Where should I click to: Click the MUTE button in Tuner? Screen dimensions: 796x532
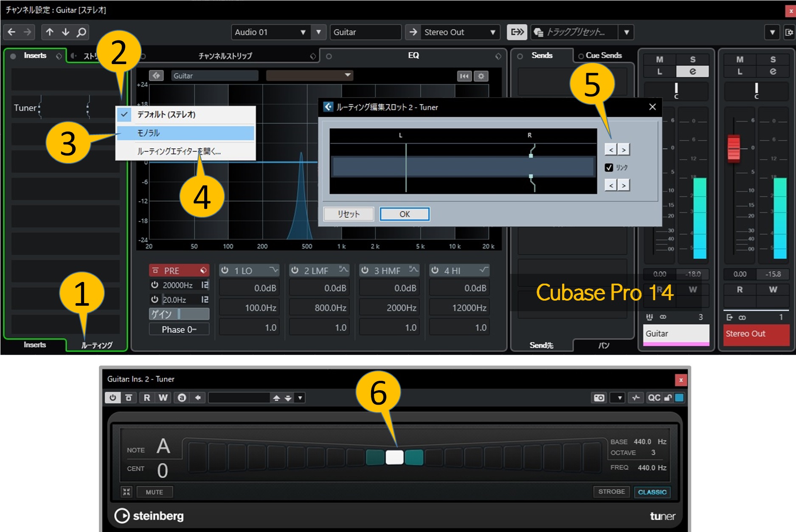(x=155, y=492)
